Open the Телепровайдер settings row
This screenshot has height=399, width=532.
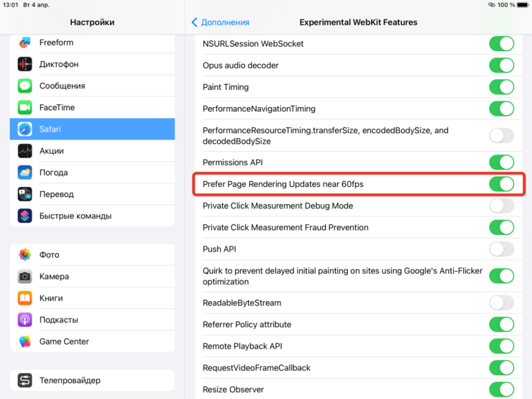[x=92, y=380]
